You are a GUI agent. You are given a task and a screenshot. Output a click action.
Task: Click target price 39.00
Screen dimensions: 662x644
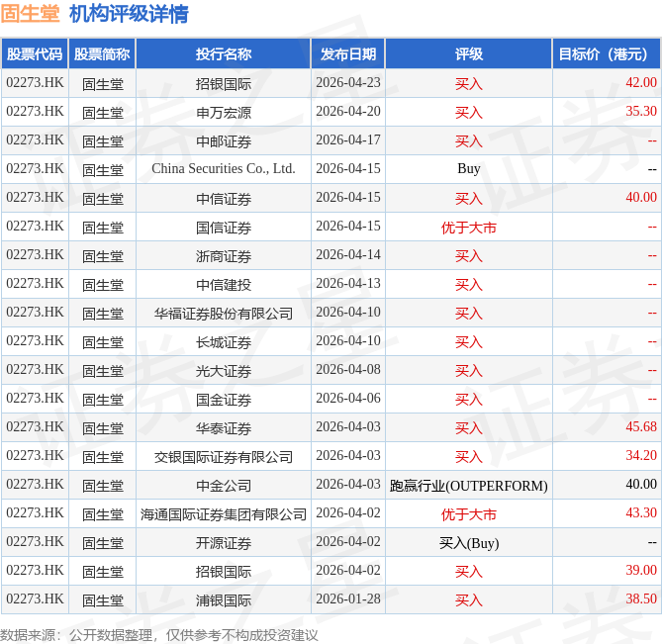click(x=641, y=571)
